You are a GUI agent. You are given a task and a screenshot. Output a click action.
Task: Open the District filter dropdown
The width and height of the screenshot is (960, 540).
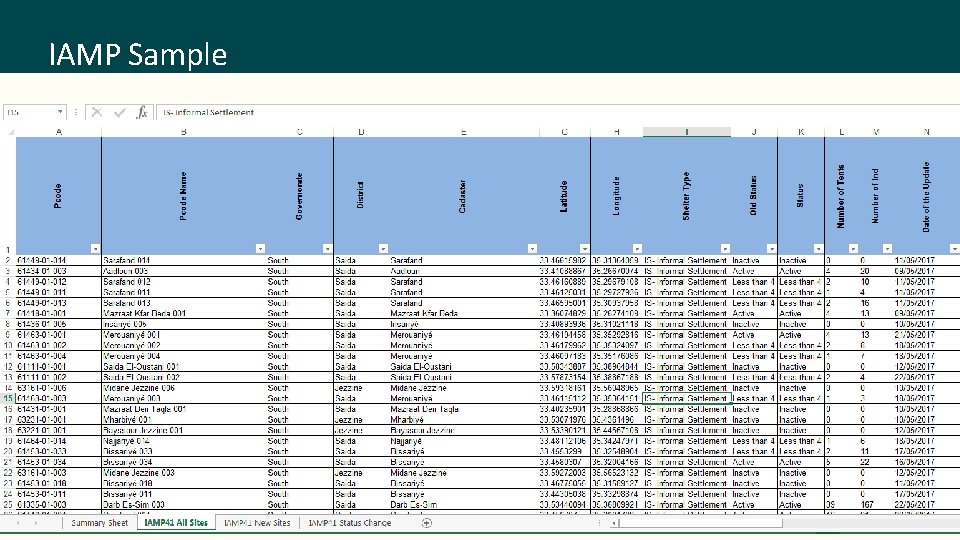click(x=383, y=249)
